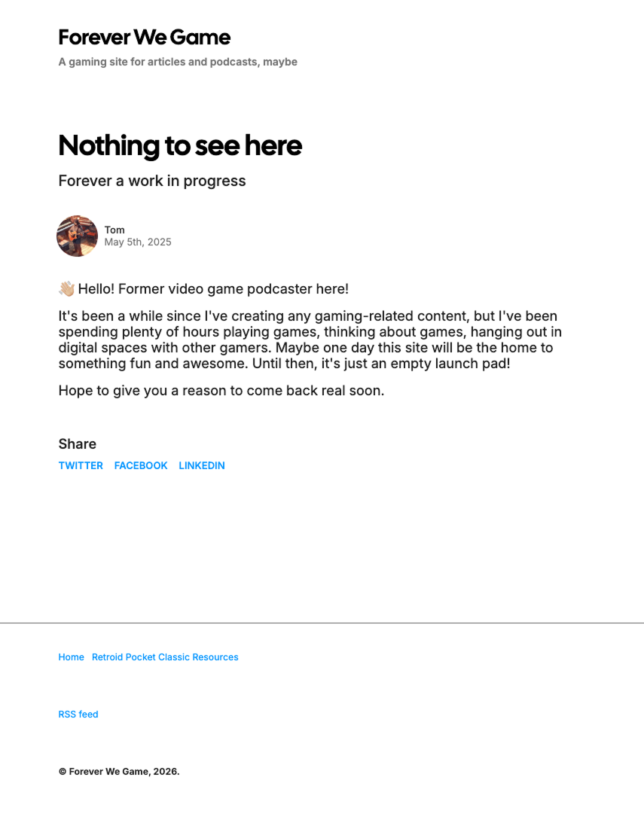The height and width of the screenshot is (835, 644).
Task: Click the Forever We Game site title
Action: coord(145,37)
